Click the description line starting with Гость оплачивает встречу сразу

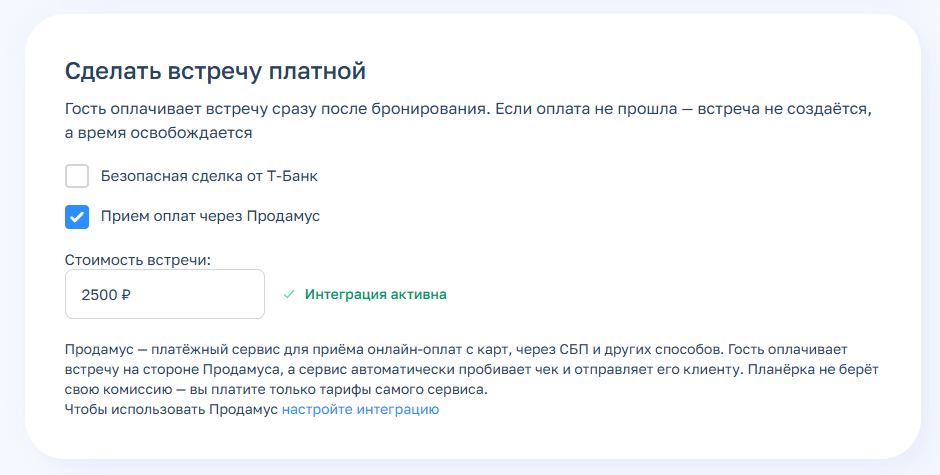pyautogui.click(x=475, y=108)
